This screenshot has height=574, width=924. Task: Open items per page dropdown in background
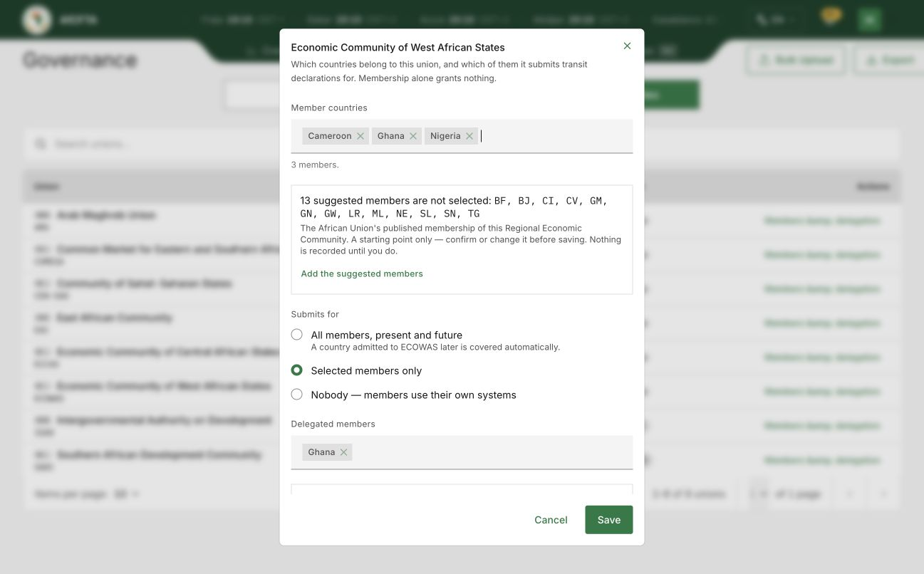pyautogui.click(x=127, y=494)
